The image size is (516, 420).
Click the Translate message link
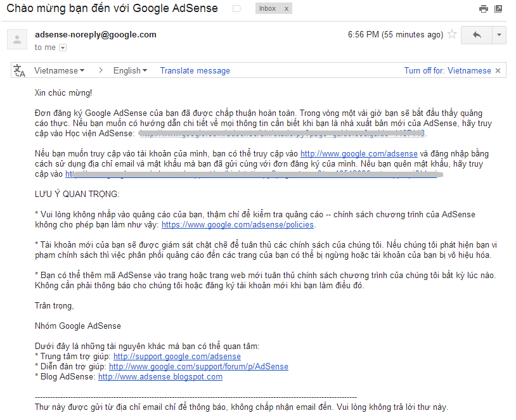195,70
